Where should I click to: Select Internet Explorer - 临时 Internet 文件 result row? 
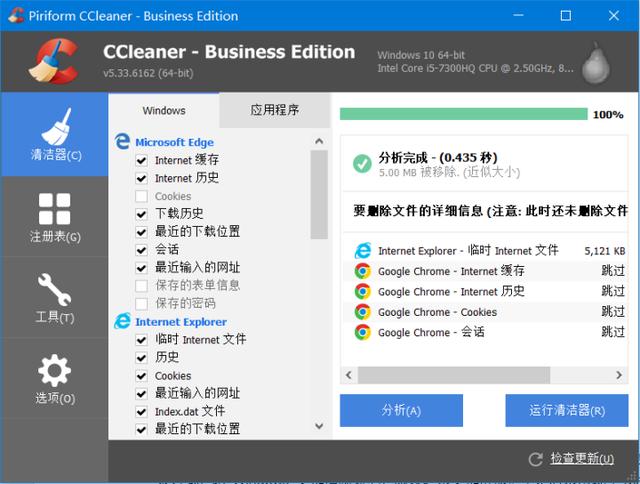[x=485, y=251]
